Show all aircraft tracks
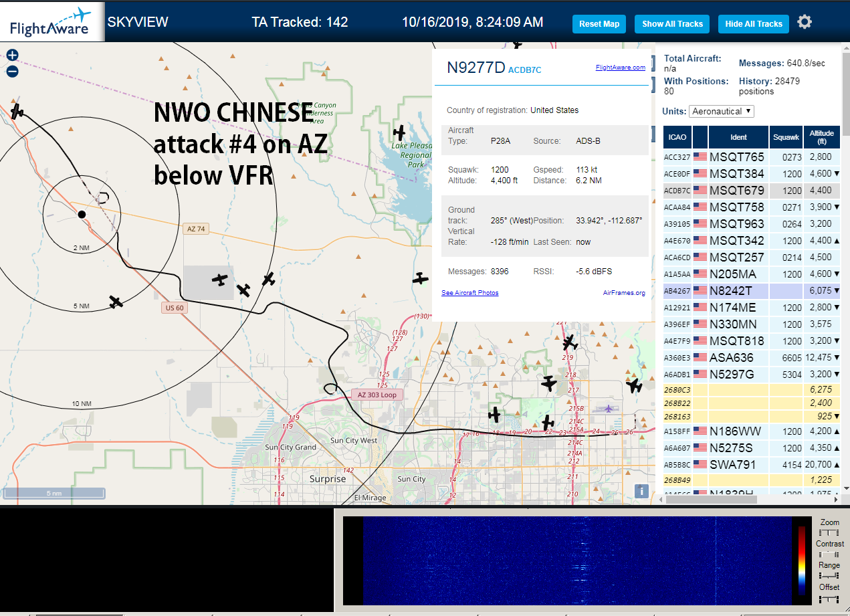Screen dimensions: 850x616 tap(672, 24)
